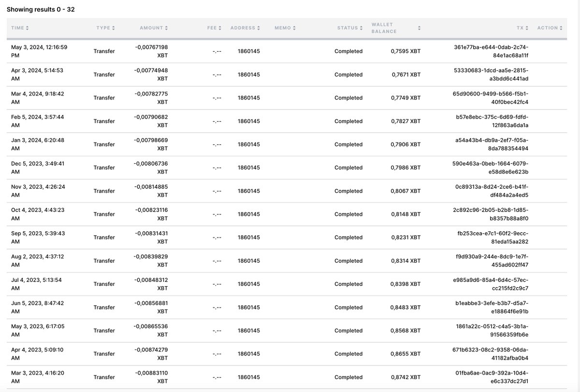Select the Aug 2, 2023, 4:37:12 AM timestamp
The image size is (580, 392).
click(x=38, y=261)
